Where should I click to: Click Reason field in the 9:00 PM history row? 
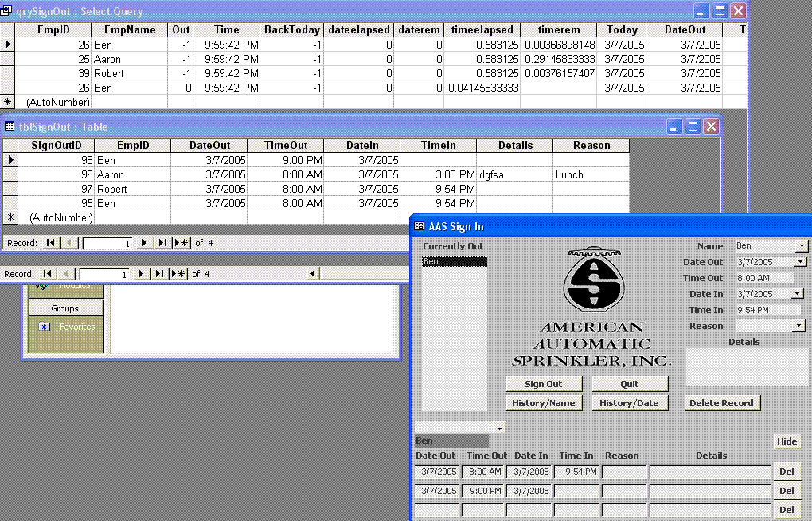(x=624, y=491)
